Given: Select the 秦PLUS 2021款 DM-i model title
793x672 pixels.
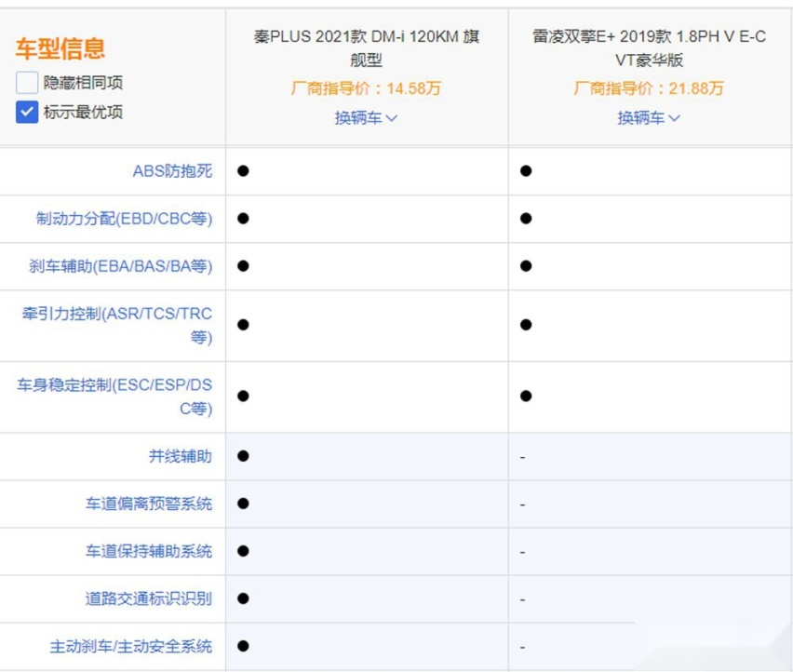Looking at the screenshot, I should [366, 48].
